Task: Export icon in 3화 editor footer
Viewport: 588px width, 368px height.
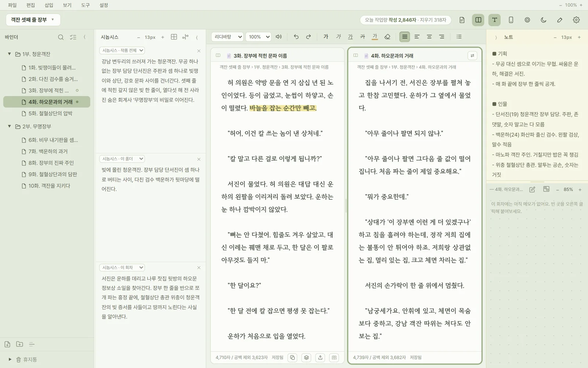Action: click(x=320, y=357)
